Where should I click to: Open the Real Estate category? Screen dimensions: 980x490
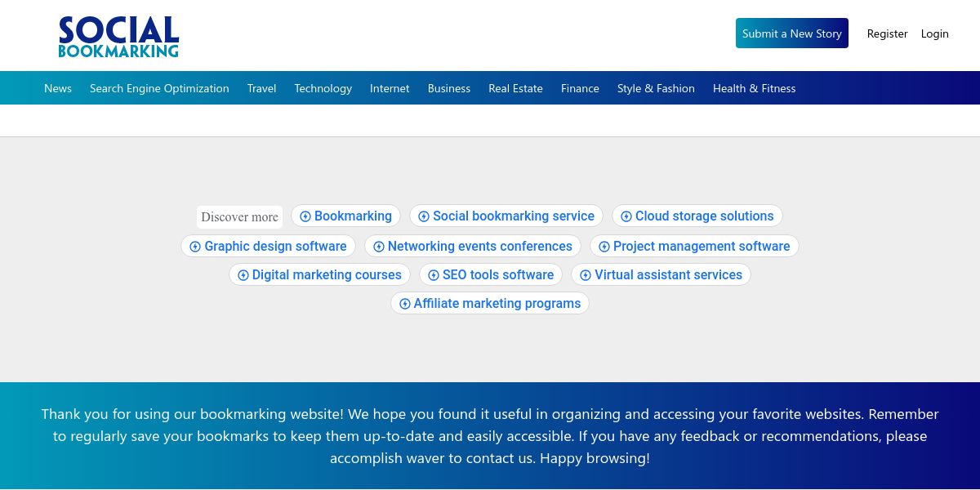[x=515, y=88]
